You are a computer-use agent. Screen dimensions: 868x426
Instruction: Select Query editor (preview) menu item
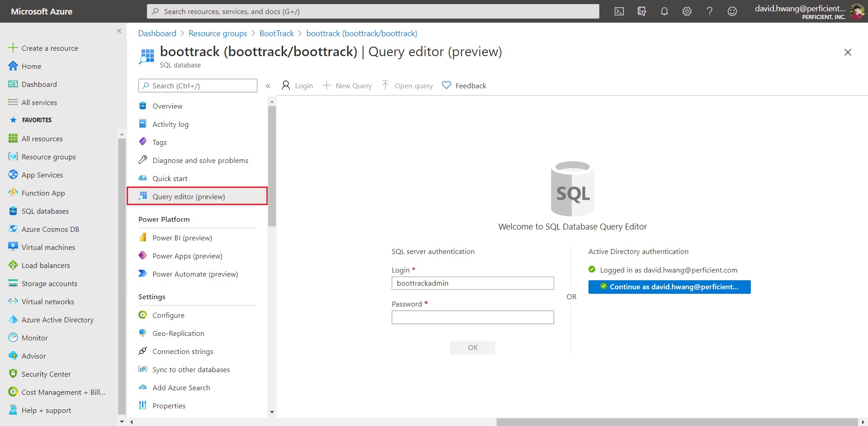[x=197, y=196]
